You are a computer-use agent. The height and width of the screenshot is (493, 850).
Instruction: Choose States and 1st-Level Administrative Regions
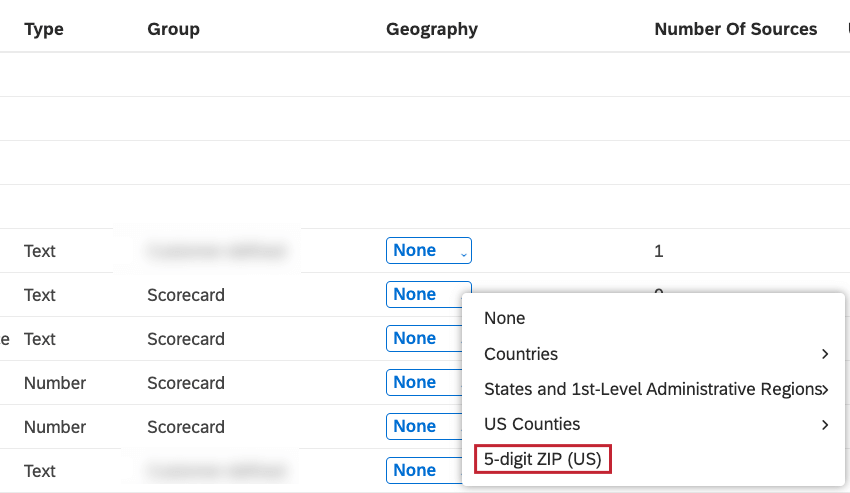click(x=650, y=389)
